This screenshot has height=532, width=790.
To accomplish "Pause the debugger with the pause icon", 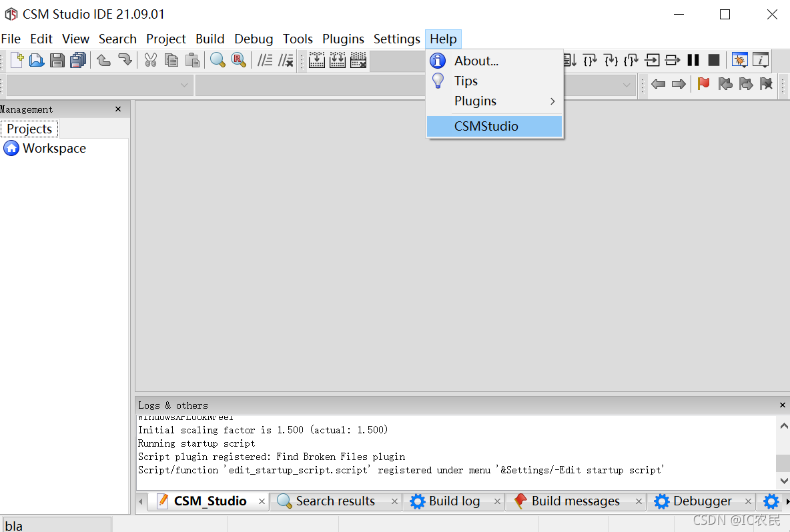I will 693,60.
